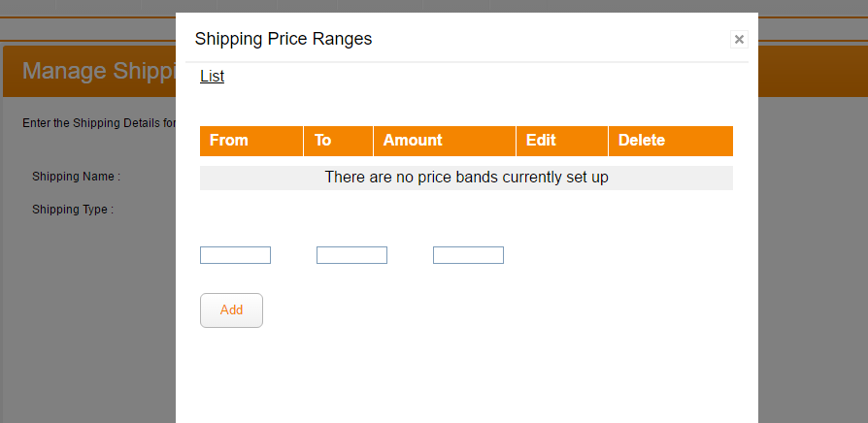The height and width of the screenshot is (423, 868).
Task: Click the Enter the Shipping Details text
Action: pyautogui.click(x=99, y=123)
